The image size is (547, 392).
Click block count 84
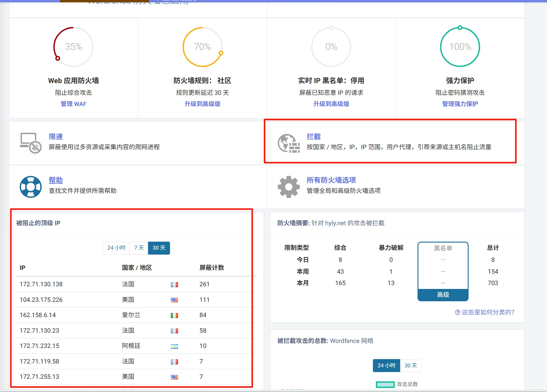click(203, 315)
